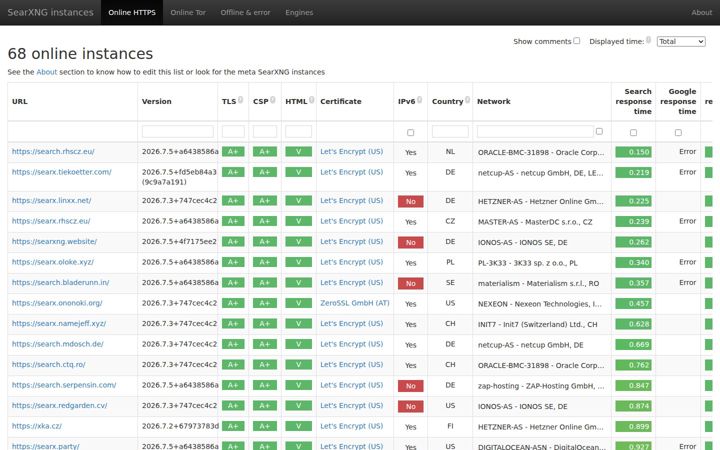Click Google response Error for search.bladerunn.in

[x=687, y=282]
